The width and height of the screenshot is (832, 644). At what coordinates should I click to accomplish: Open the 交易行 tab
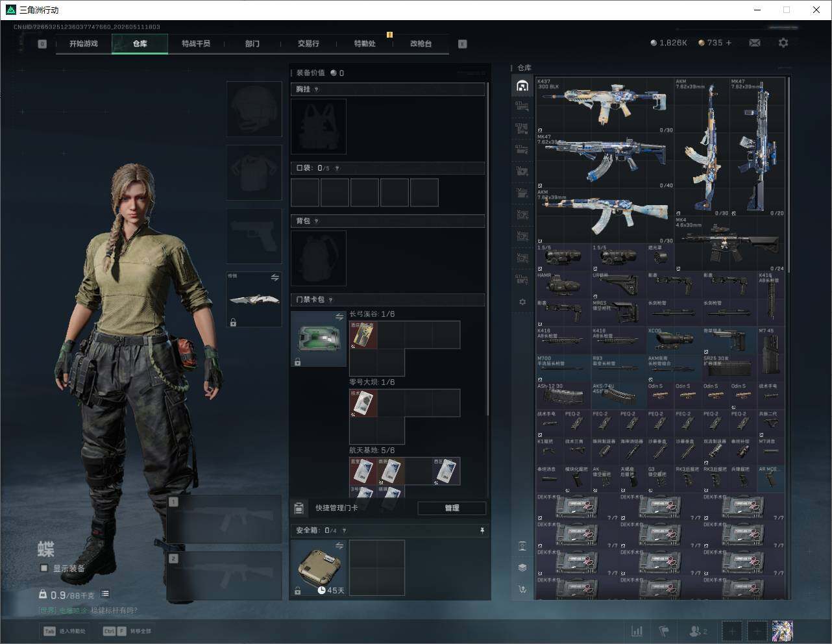pos(308,43)
